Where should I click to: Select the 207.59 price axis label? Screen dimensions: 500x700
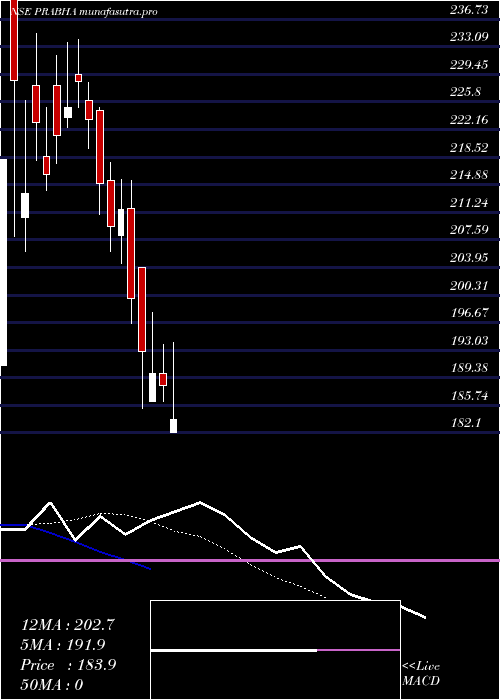point(468,230)
